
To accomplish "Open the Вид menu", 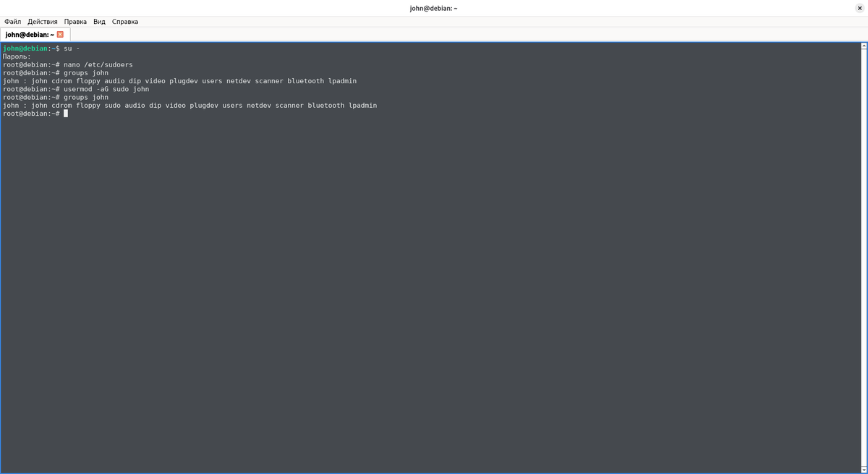I will [99, 22].
